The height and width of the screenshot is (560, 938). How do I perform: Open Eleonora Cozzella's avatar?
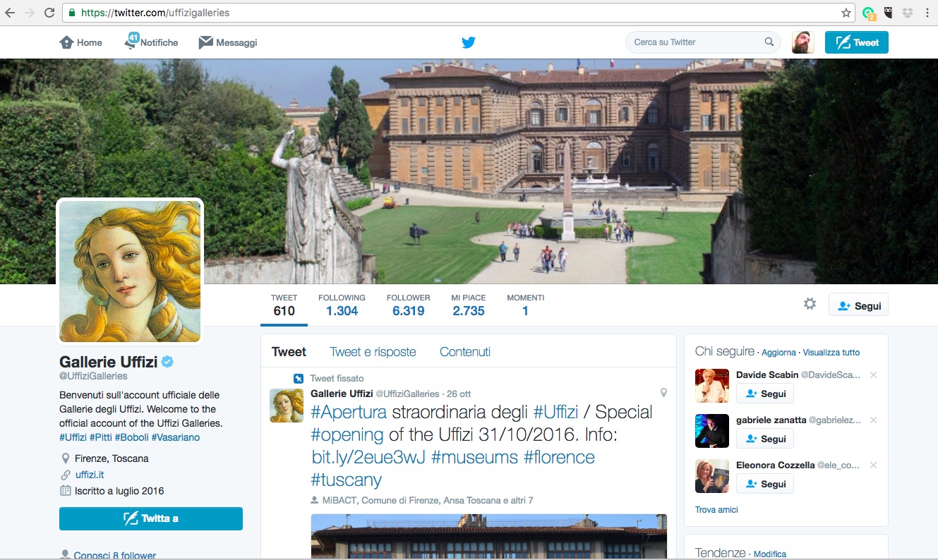712,476
